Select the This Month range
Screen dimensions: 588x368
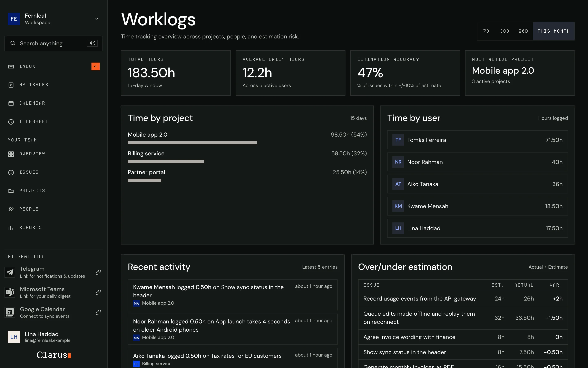point(553,31)
